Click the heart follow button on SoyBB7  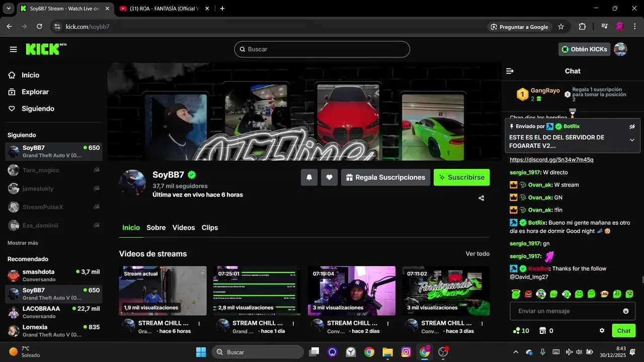(x=329, y=177)
